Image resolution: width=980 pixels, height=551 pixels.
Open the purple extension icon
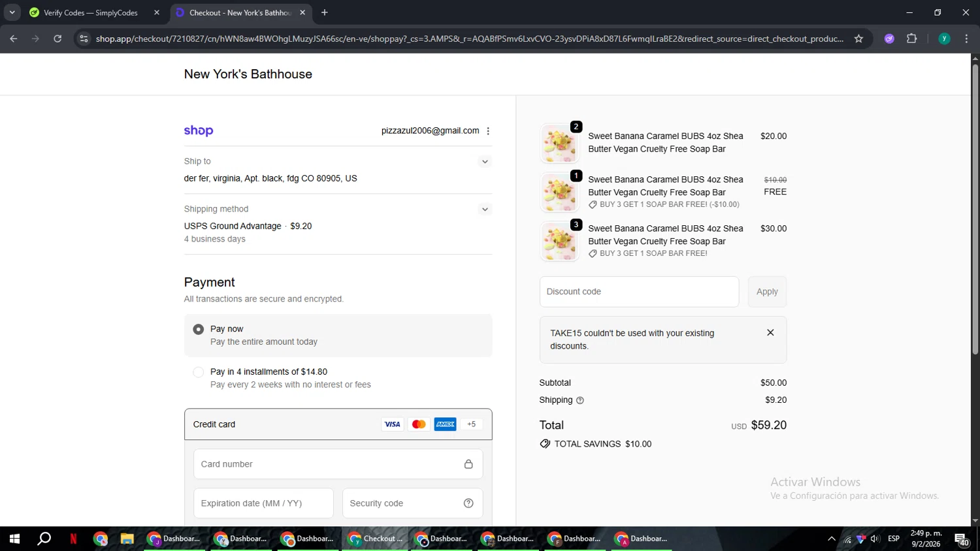click(889, 39)
